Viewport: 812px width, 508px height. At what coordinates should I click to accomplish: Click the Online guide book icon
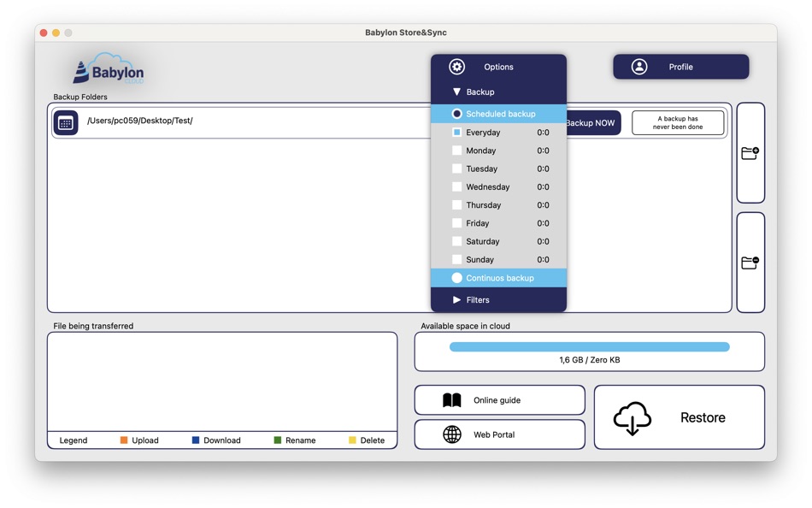(x=451, y=400)
